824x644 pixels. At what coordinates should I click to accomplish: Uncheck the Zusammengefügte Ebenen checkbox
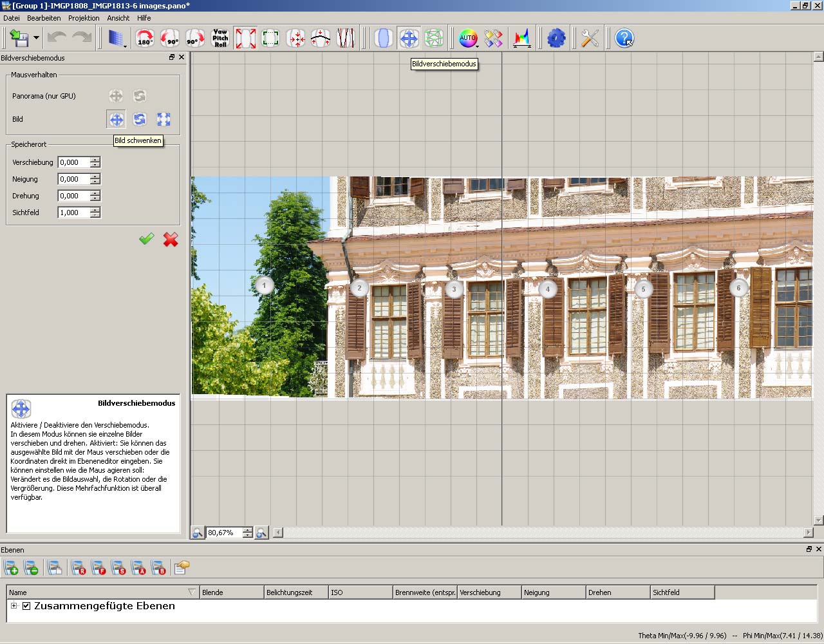click(26, 606)
